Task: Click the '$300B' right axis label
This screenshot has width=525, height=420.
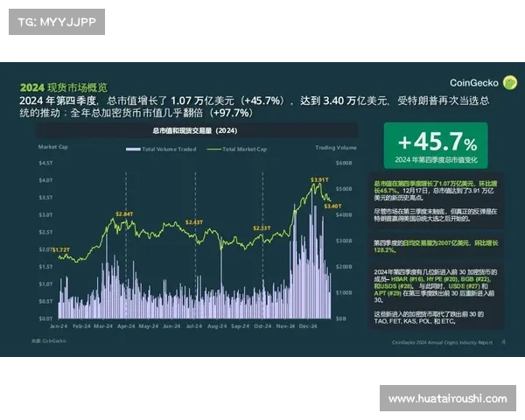Action: [344, 241]
